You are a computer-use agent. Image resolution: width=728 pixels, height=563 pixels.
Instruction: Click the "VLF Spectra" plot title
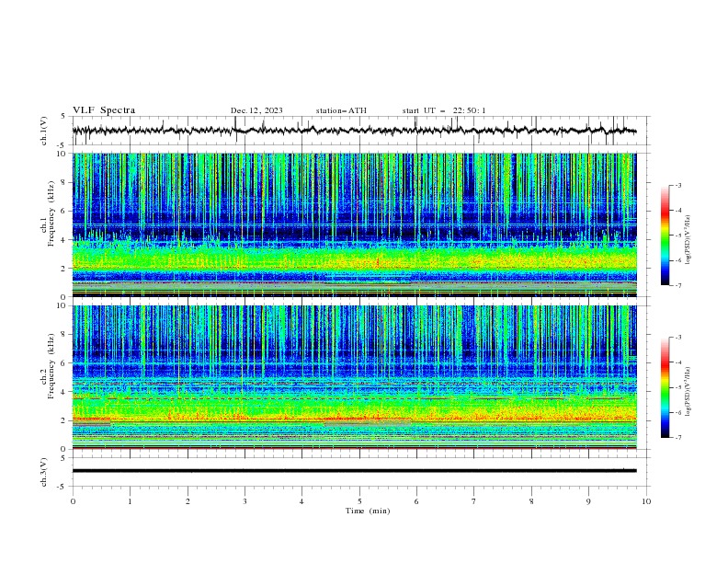point(104,110)
